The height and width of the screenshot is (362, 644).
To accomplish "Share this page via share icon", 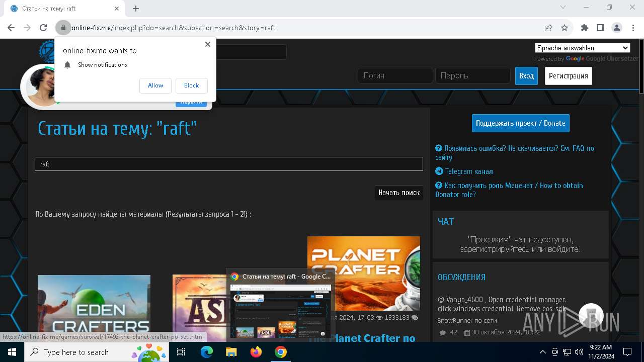I will (x=548, y=28).
